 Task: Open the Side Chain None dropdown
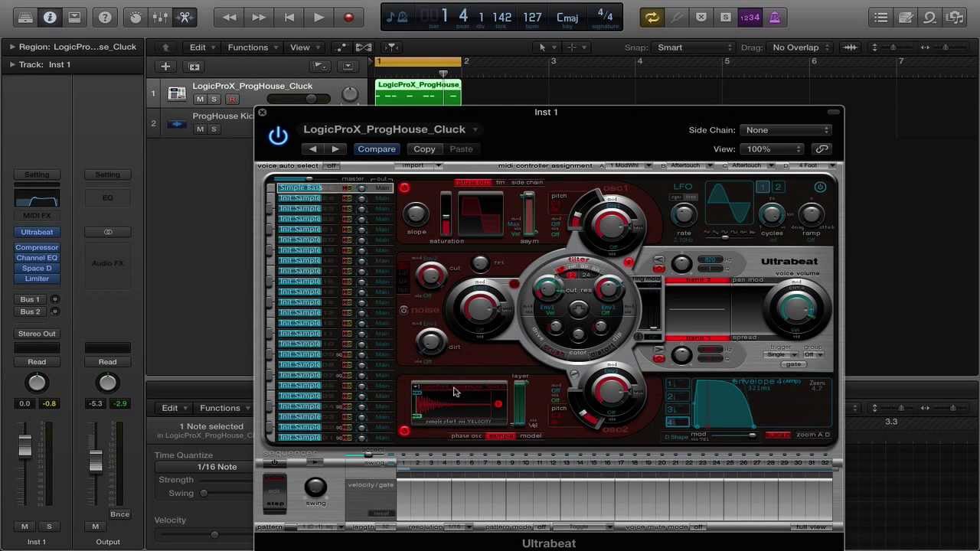786,130
